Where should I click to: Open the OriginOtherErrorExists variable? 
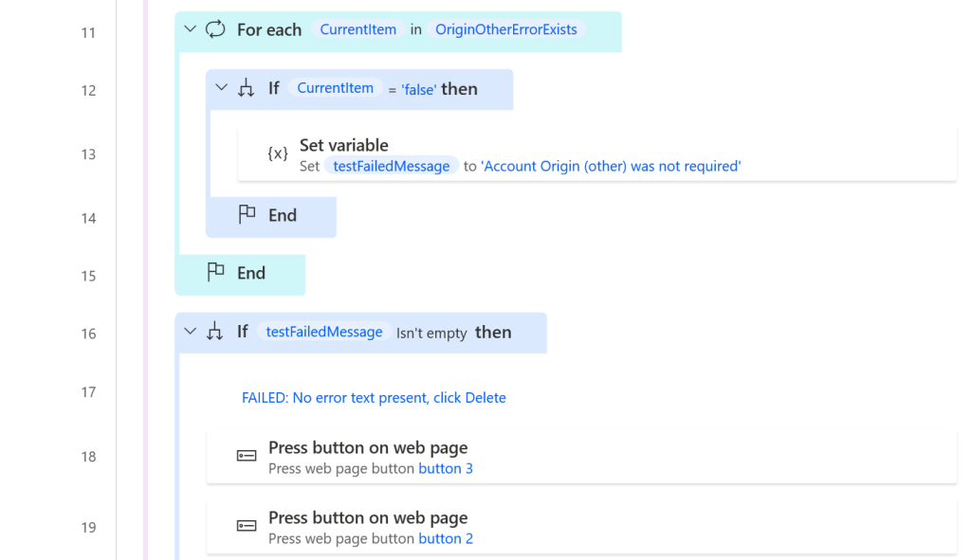coord(505,29)
